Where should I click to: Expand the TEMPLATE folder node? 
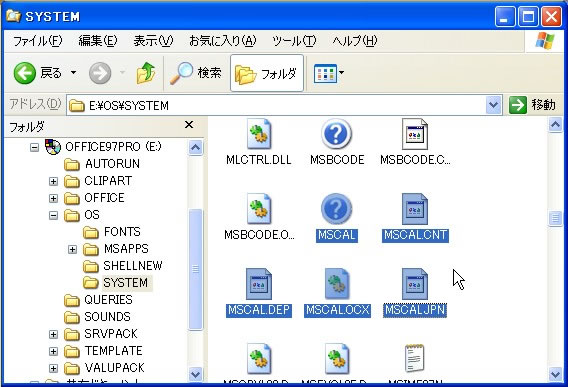pos(53,351)
